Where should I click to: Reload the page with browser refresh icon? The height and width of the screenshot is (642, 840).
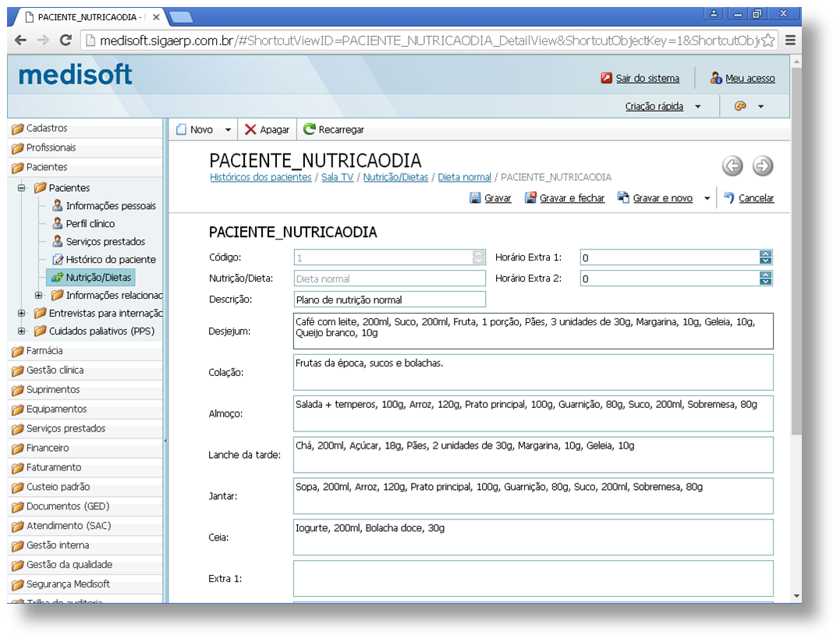(x=66, y=41)
